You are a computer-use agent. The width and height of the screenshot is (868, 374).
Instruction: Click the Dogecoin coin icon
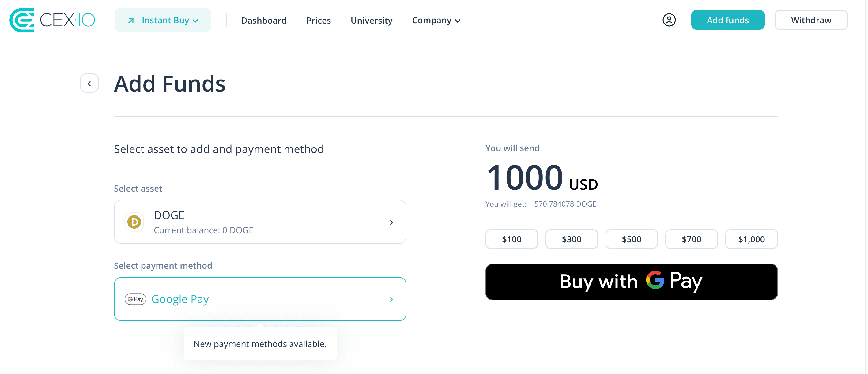point(134,222)
